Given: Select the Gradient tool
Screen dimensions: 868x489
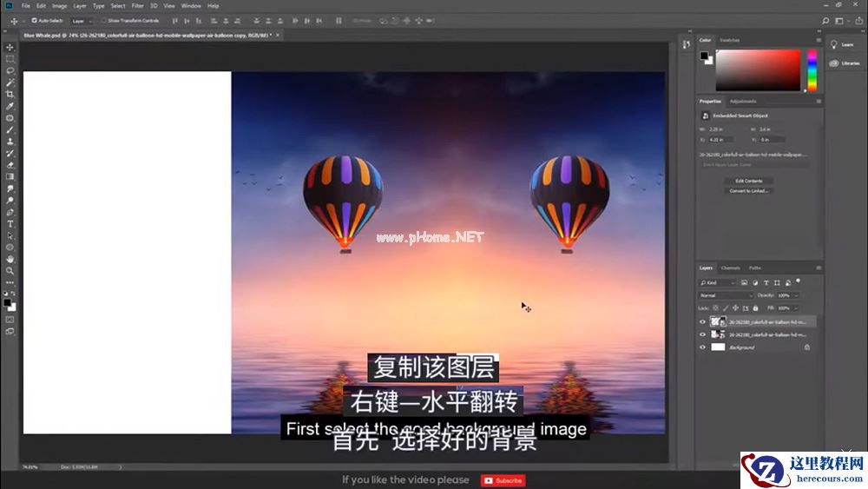Looking at the screenshot, I should coord(10,176).
